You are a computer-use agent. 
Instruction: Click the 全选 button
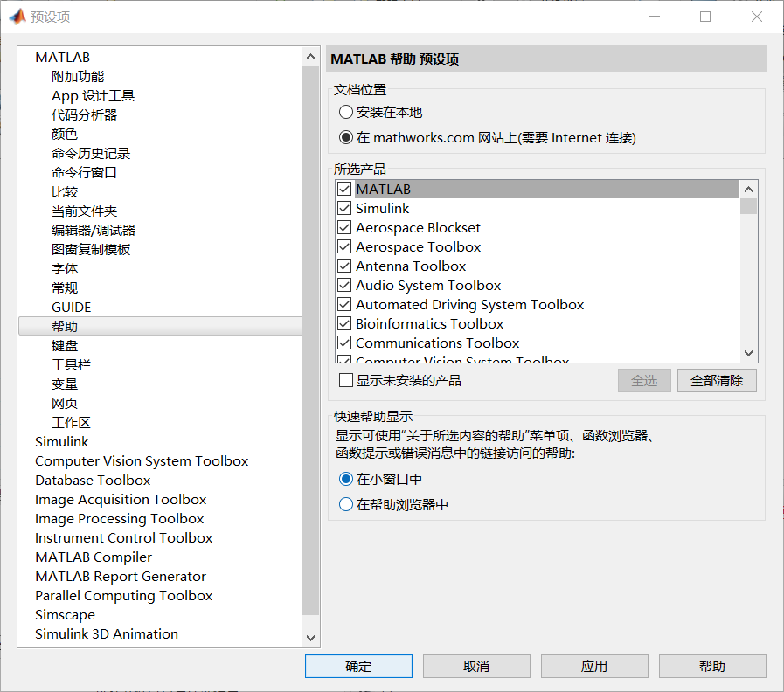point(644,380)
